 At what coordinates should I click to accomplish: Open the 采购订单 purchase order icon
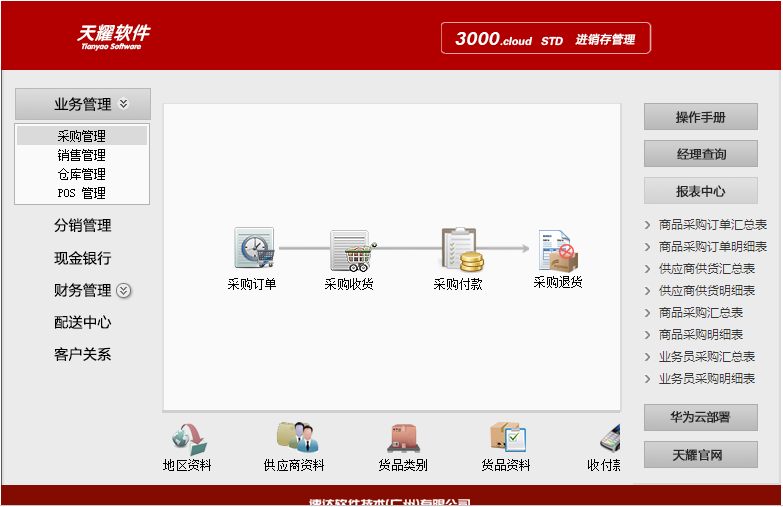pos(253,249)
